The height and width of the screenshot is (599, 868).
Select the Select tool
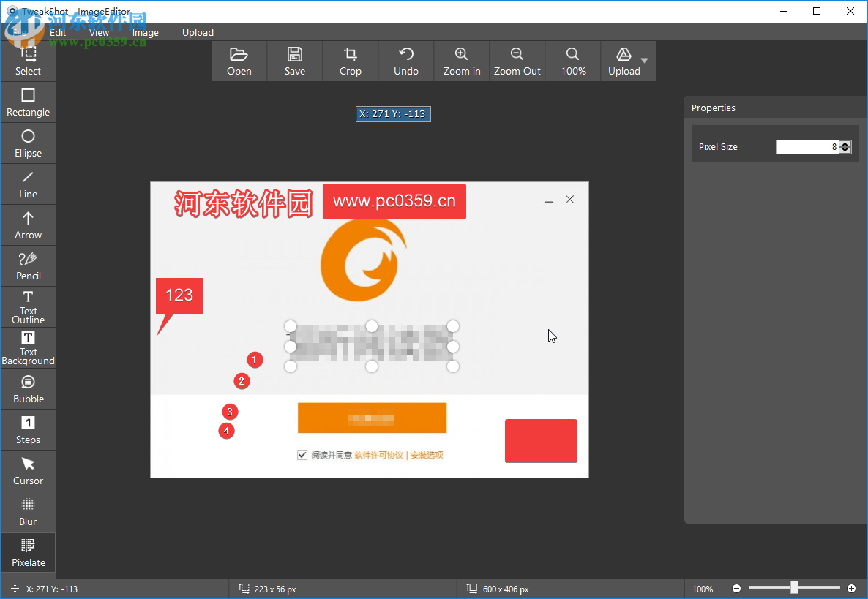[28, 62]
